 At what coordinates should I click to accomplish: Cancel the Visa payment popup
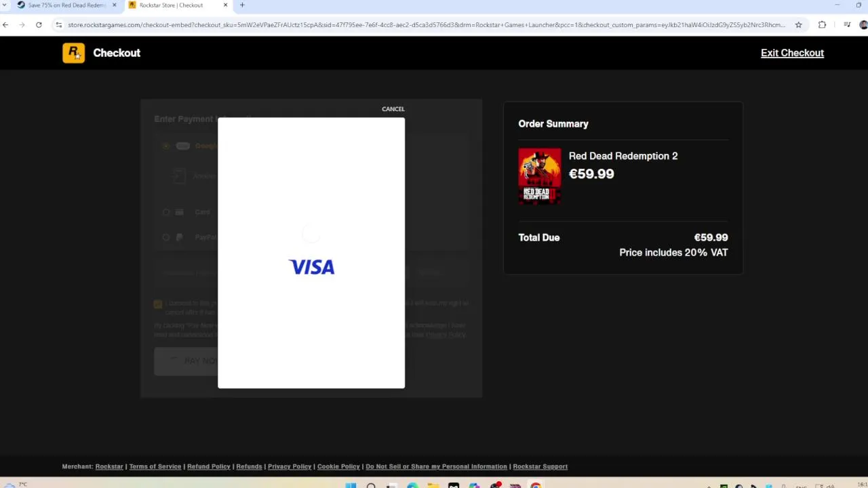[x=393, y=109]
